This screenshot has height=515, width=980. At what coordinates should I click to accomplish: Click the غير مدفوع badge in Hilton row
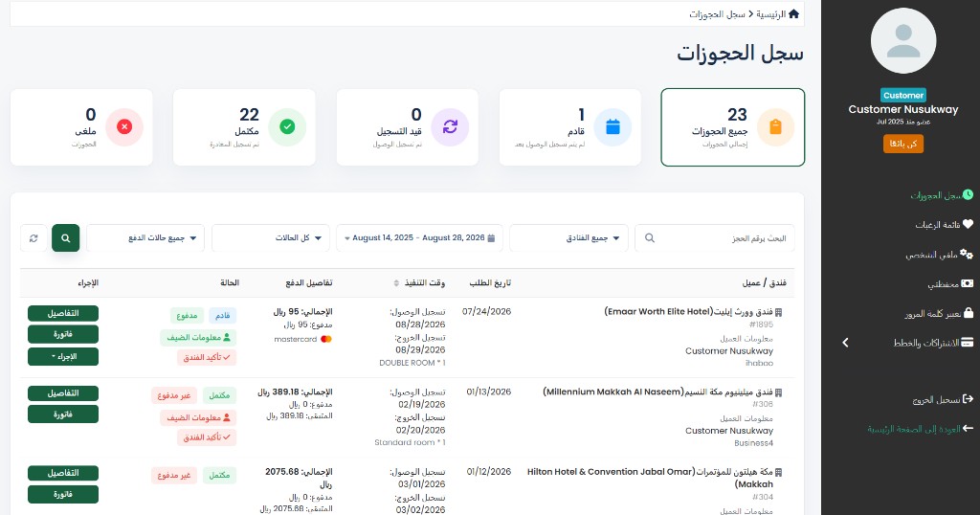pyautogui.click(x=174, y=476)
